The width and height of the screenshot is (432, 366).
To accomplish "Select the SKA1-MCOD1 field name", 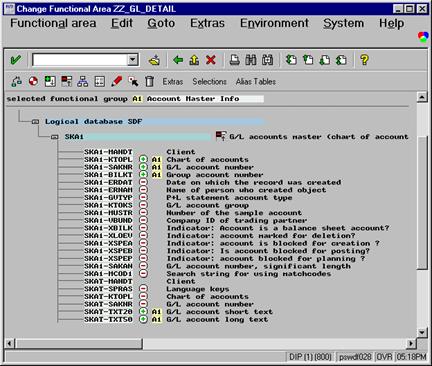I will click(108, 274).
